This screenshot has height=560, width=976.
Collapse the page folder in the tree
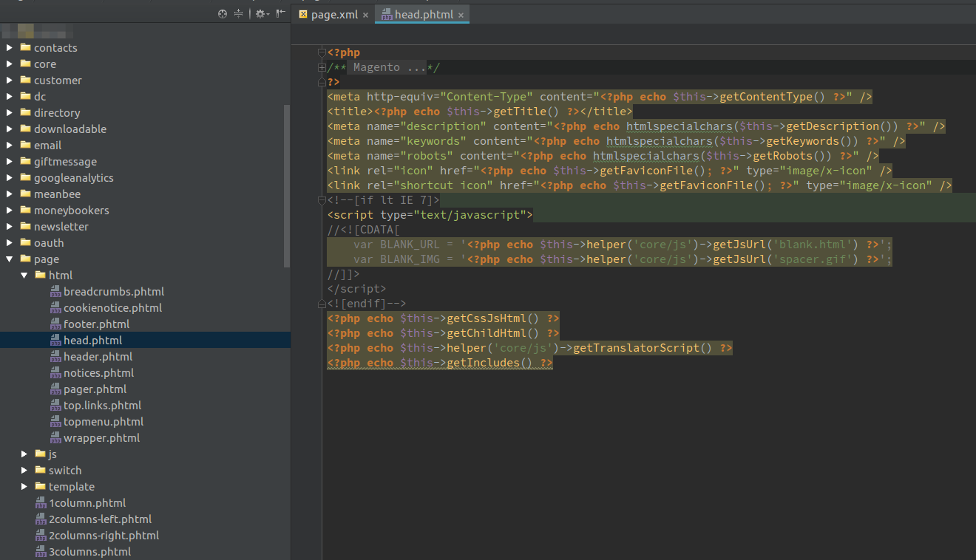pos(11,259)
